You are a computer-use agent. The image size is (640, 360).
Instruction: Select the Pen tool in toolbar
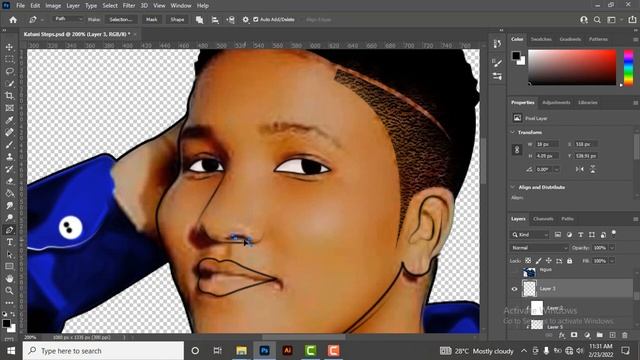click(9, 230)
